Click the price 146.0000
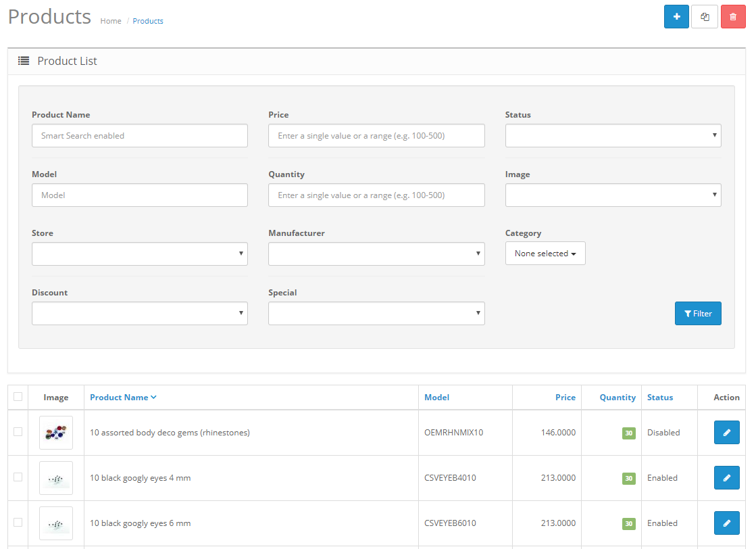Image resolution: width=756 pixels, height=549 pixels. (558, 433)
